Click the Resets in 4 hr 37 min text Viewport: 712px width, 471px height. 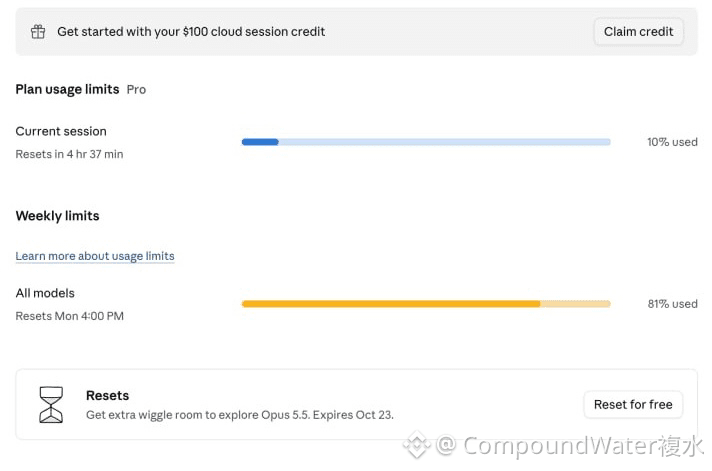coord(69,154)
